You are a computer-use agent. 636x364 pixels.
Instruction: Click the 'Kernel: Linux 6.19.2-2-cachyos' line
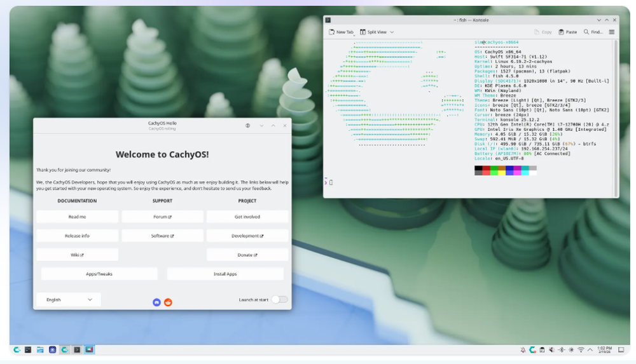coord(513,62)
